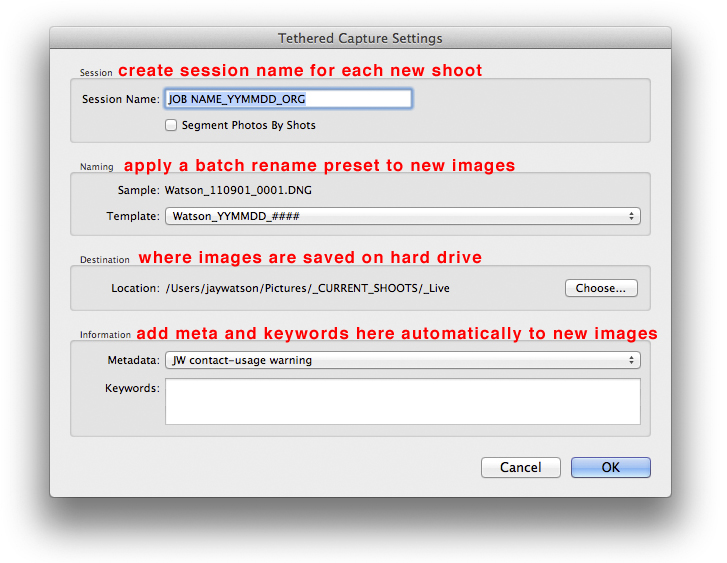Click the 'Session Name:' field label
This screenshot has width=727, height=563.
click(120, 99)
